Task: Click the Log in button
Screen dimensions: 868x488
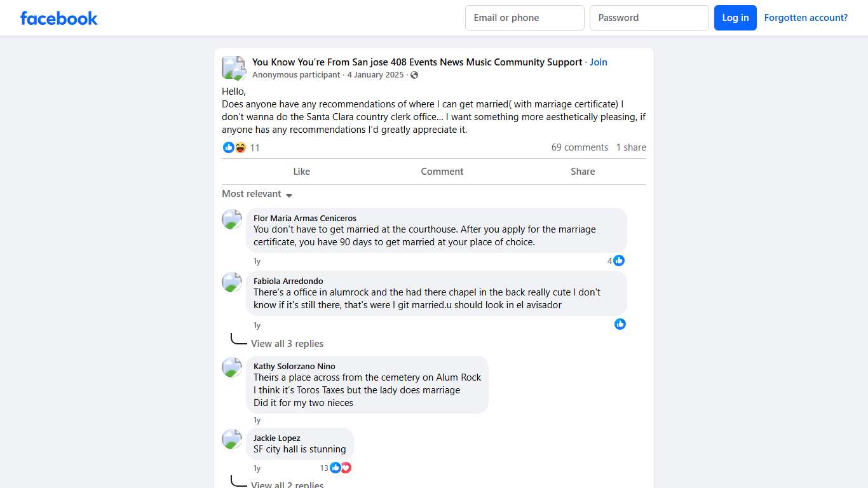Action: pos(735,18)
